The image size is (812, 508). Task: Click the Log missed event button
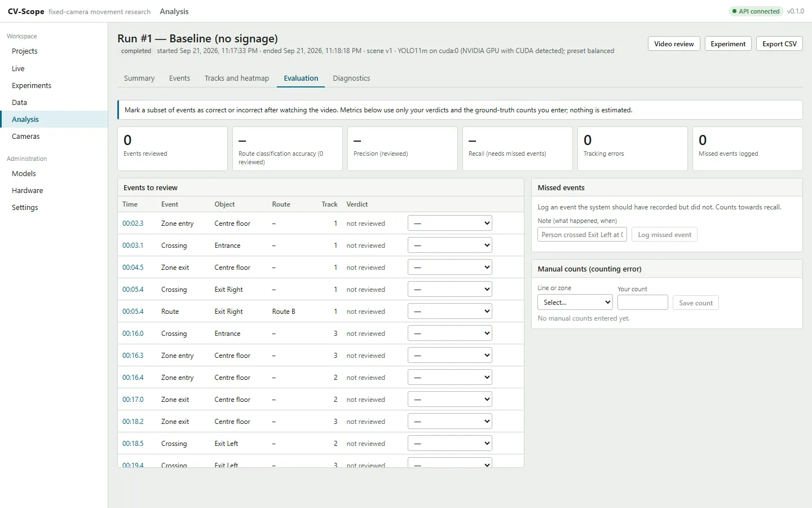(664, 235)
